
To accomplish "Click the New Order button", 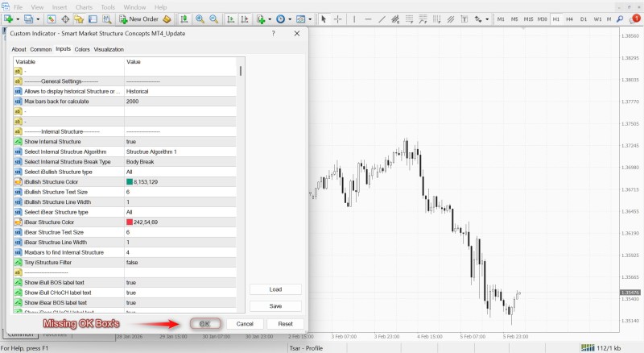I will coord(138,19).
